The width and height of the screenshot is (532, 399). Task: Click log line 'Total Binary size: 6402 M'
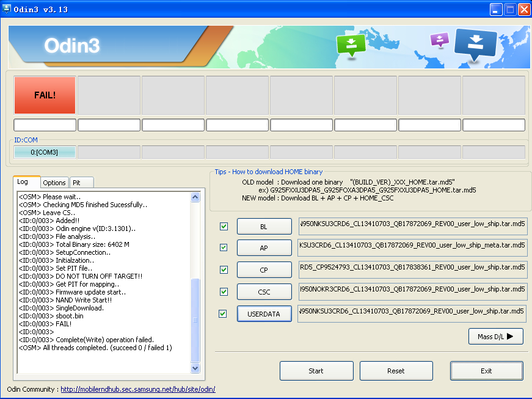pos(74,244)
